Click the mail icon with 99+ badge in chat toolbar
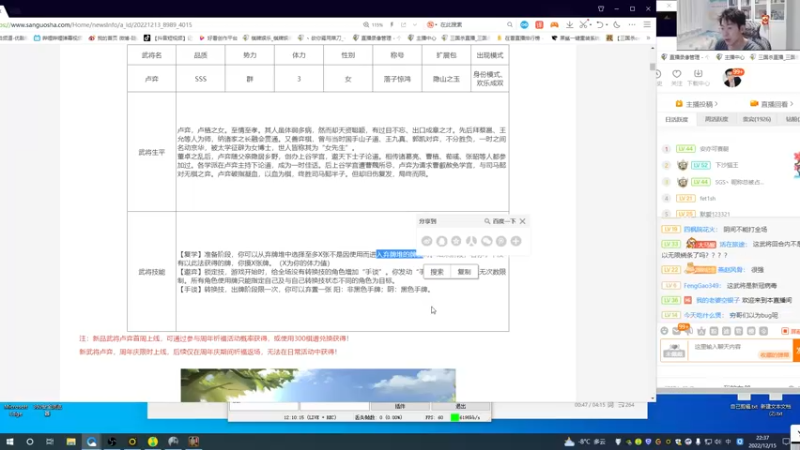The width and height of the screenshot is (800, 450). tap(678, 331)
